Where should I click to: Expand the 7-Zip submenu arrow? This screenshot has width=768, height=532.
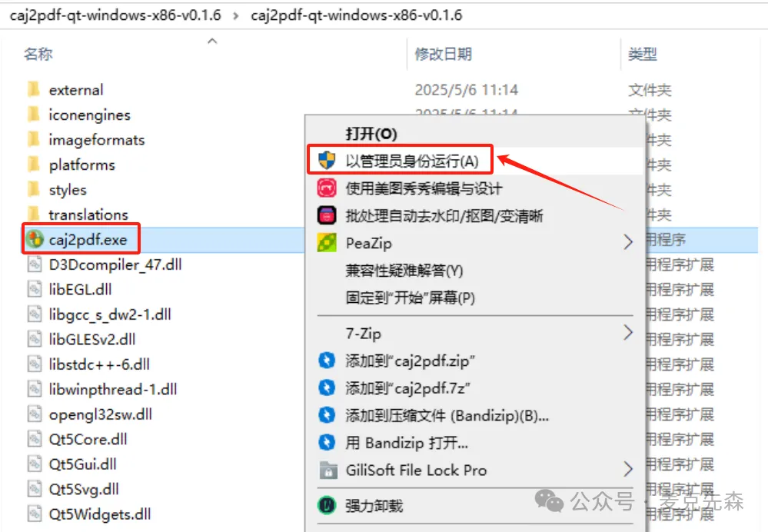tap(628, 333)
